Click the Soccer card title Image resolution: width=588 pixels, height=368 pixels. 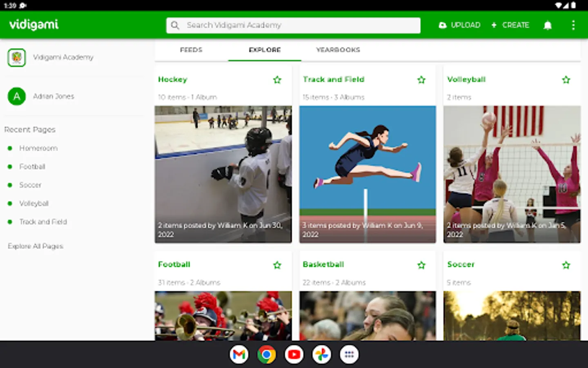(461, 265)
